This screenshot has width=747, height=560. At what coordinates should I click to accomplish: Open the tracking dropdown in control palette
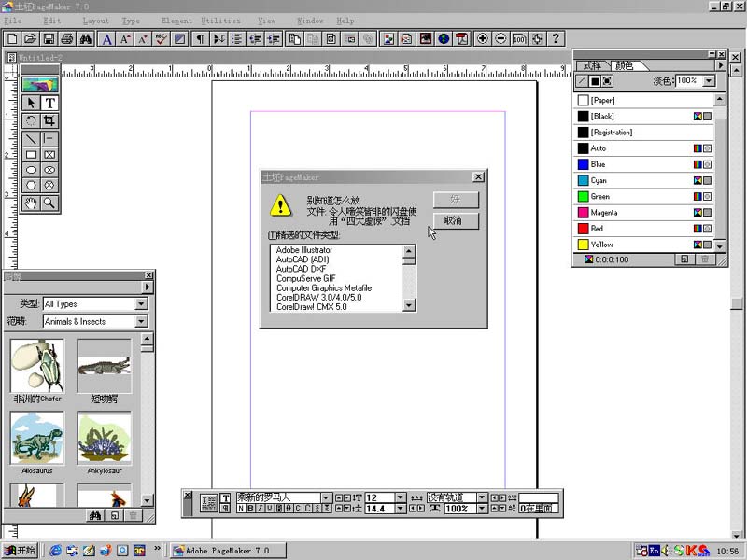[x=482, y=497]
